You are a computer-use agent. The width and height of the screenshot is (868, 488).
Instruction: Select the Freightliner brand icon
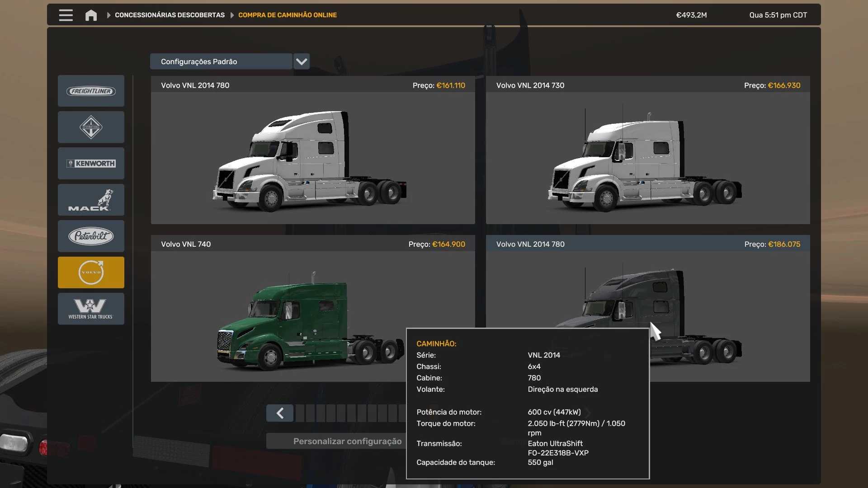point(91,91)
